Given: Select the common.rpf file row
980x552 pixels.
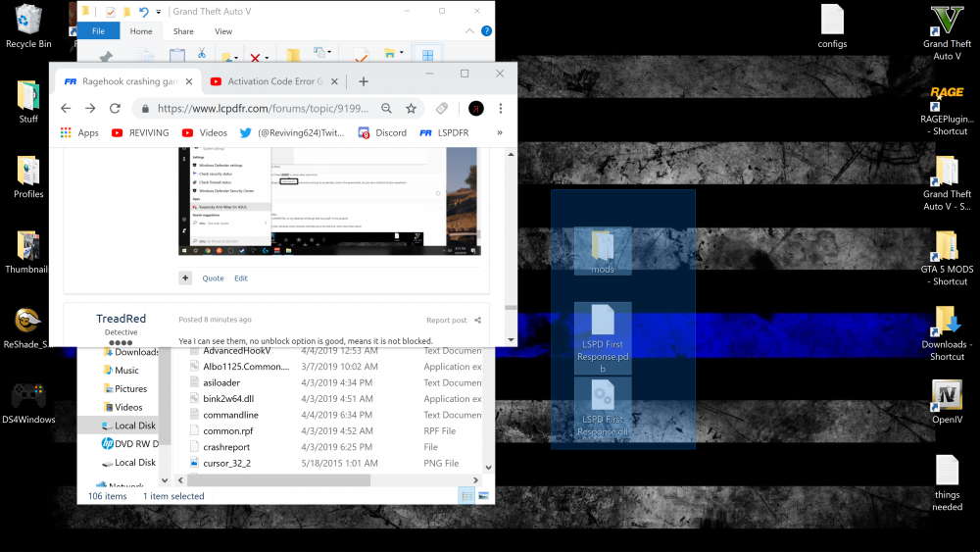Looking at the screenshot, I should tap(335, 430).
